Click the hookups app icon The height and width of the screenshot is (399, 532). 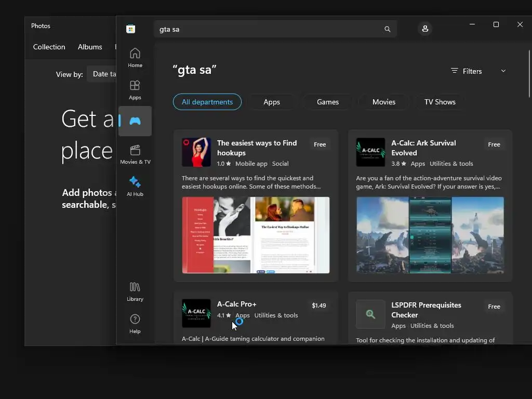click(196, 152)
